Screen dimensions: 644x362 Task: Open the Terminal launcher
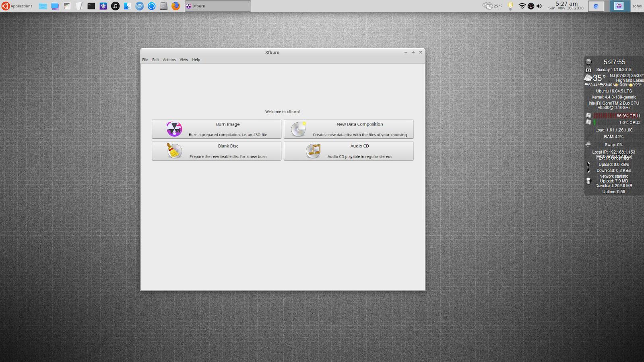[x=91, y=6]
